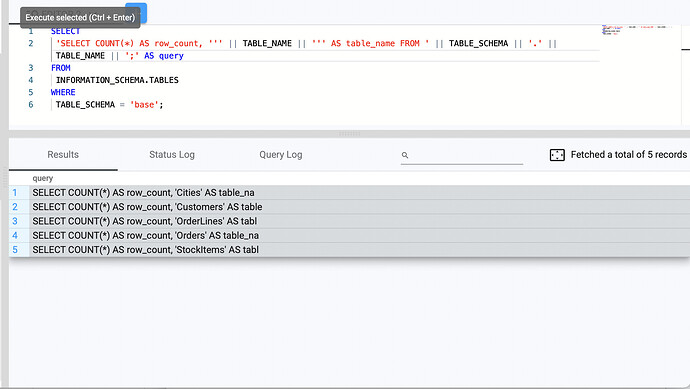
Task: Click row number 3 in results grid
Action: (x=15, y=221)
